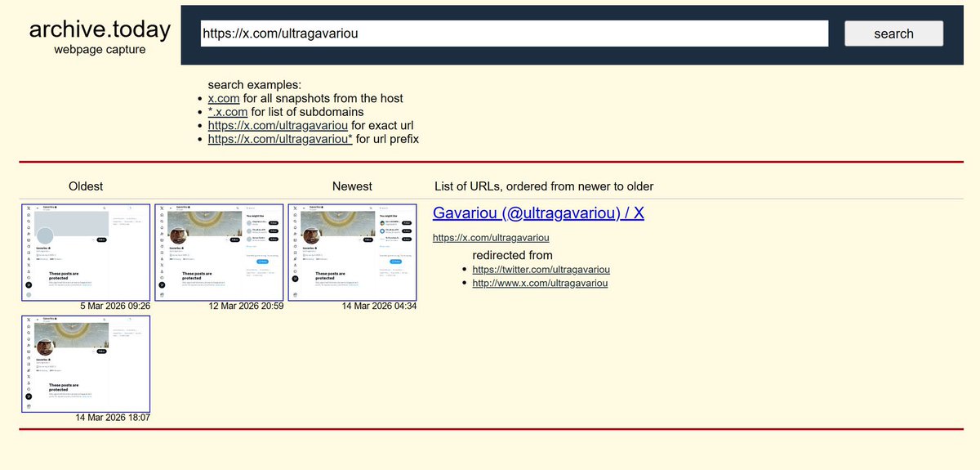Click the https://x.com/ultragavariou result URL link
980x470 pixels.
[490, 238]
